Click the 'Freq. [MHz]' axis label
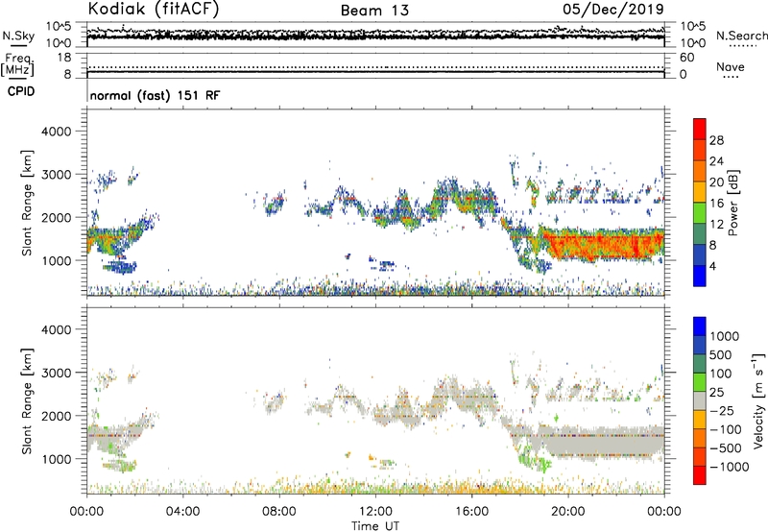This screenshot has width=768, height=532. coord(17,64)
